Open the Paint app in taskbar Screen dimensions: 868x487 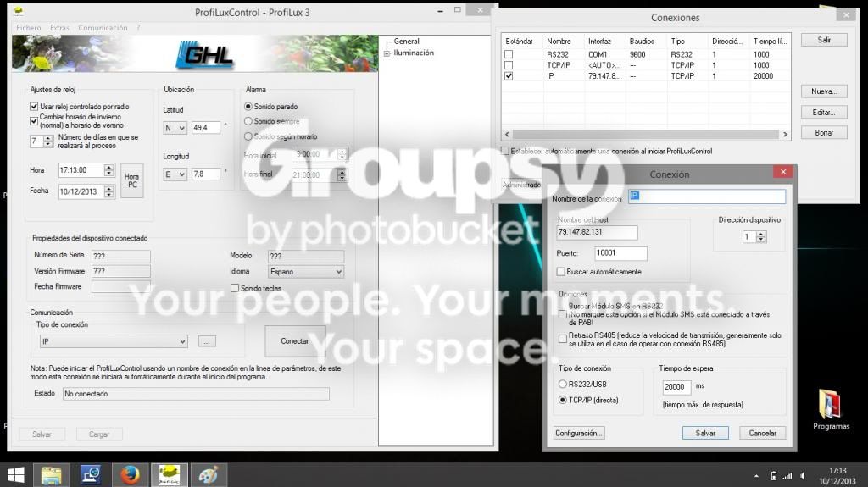point(209,475)
